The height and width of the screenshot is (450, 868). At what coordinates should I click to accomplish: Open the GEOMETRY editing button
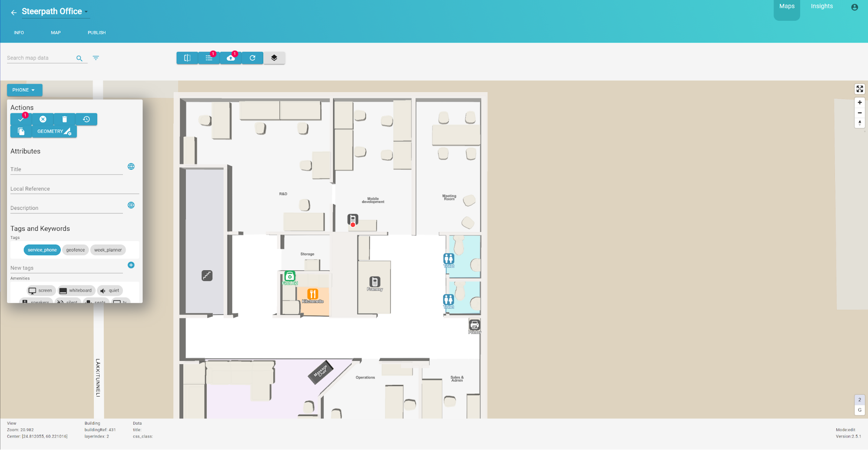pos(54,131)
